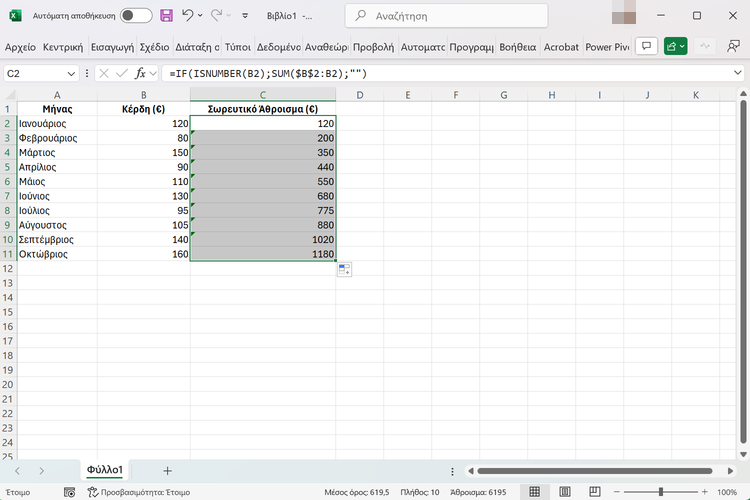750x500 pixels.
Task: Expand the Name Box dropdown arrow
Action: coord(71,74)
